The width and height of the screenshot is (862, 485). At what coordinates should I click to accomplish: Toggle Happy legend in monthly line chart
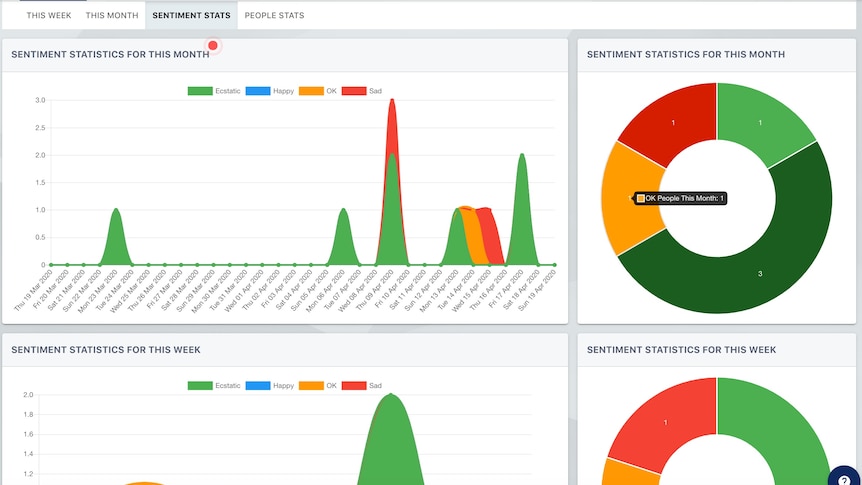[x=269, y=91]
